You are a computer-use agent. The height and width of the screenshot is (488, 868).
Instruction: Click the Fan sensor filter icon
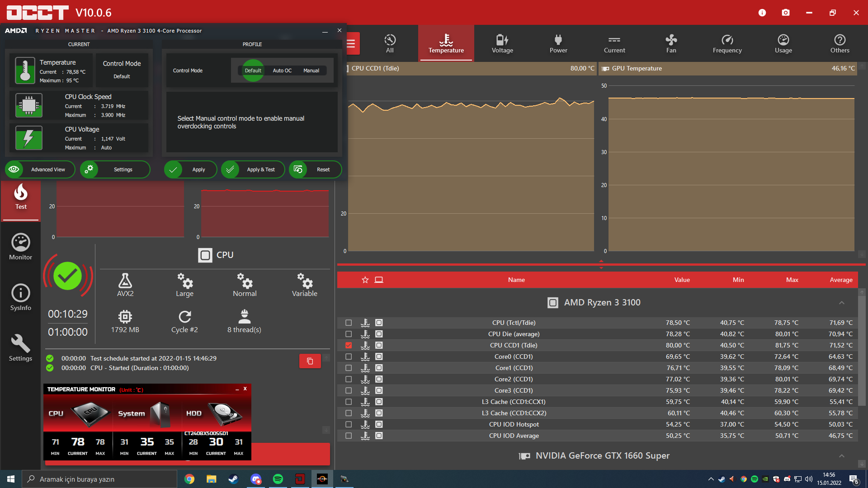point(671,43)
